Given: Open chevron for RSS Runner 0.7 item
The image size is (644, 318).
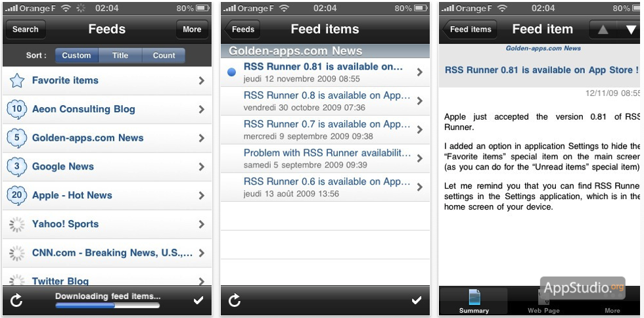Looking at the screenshot, I should 419,129.
